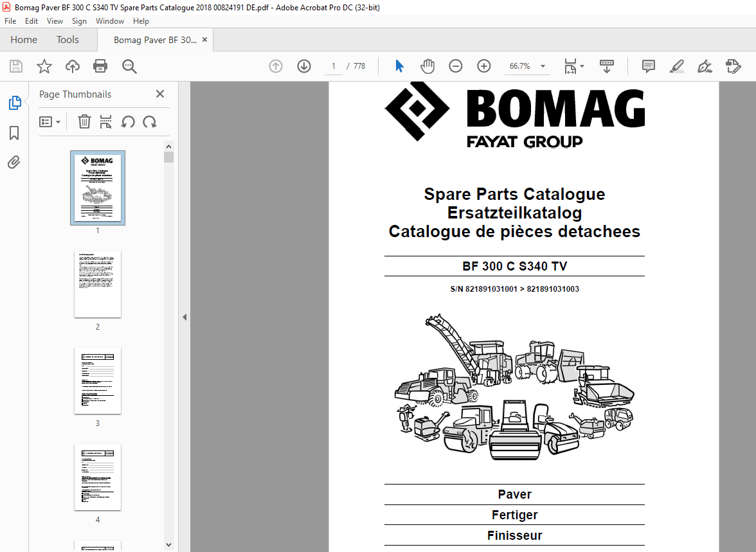Open the thumbnail options dropdown
Screen dimensions: 756x552
[x=50, y=121]
